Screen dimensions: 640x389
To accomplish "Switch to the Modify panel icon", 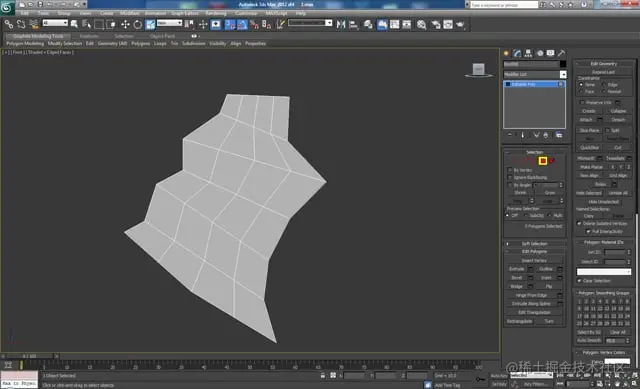I will pyautogui.click(x=517, y=53).
